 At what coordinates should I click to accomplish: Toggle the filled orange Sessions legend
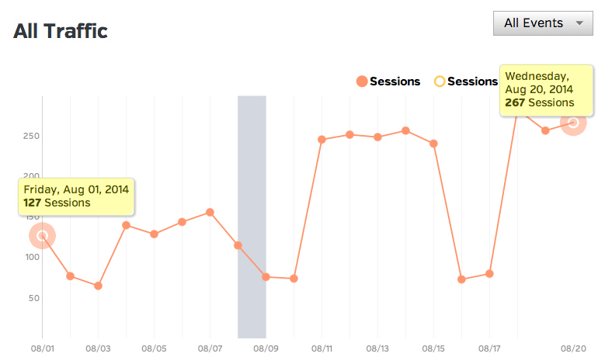point(388,81)
